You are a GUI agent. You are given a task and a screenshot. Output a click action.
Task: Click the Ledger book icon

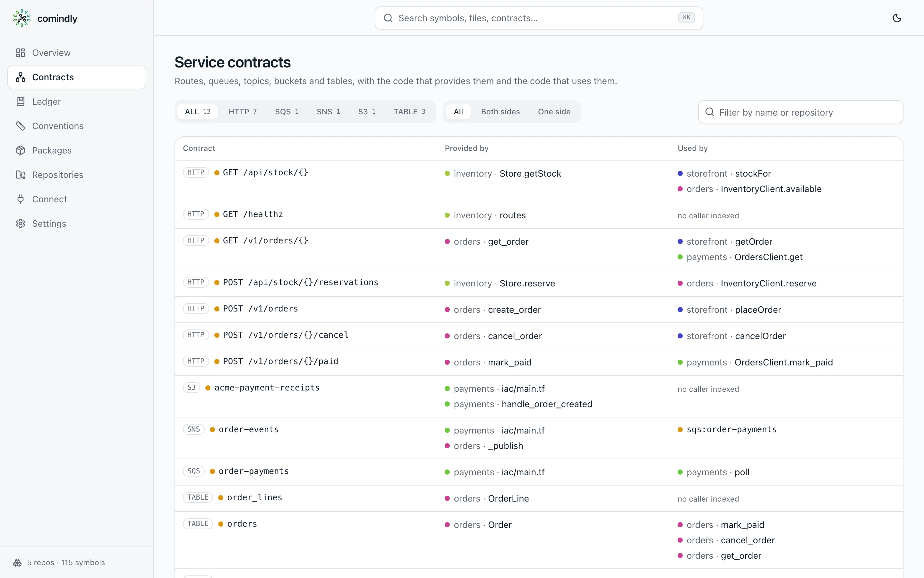coord(21,102)
